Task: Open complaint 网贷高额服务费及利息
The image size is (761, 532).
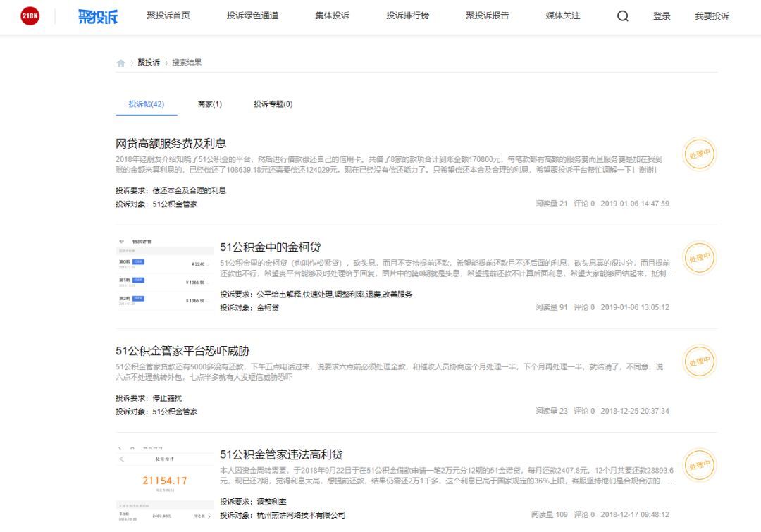Action: click(171, 143)
